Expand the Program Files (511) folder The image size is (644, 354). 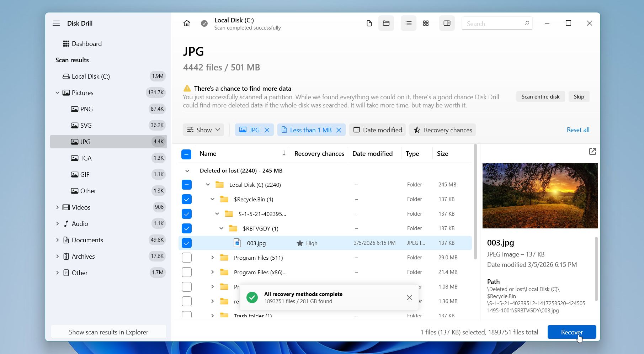tap(213, 258)
